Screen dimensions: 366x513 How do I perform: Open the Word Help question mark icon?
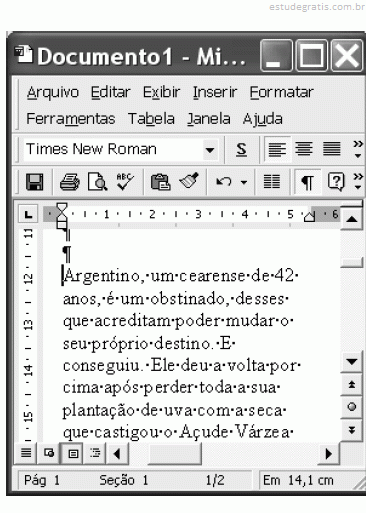336,182
